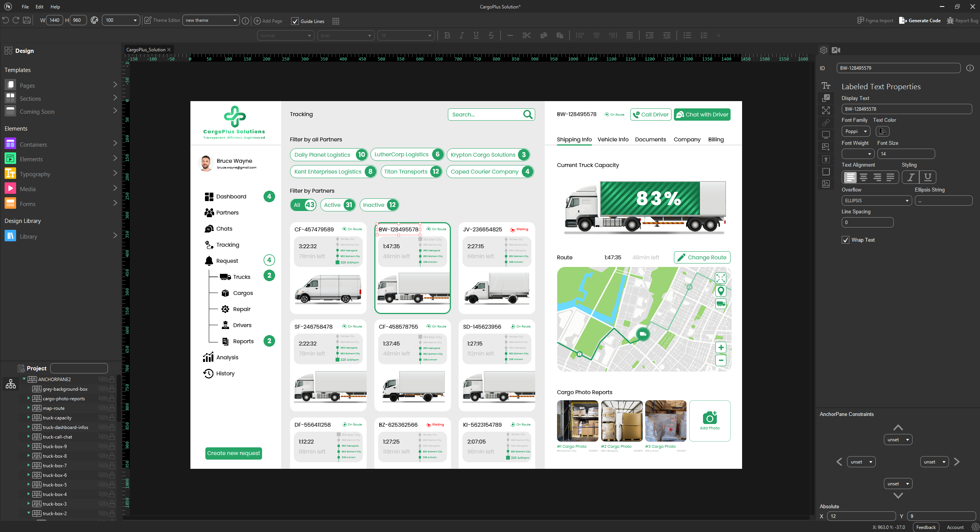Click the Display Text input field
The height and width of the screenshot is (532, 980).
point(906,109)
